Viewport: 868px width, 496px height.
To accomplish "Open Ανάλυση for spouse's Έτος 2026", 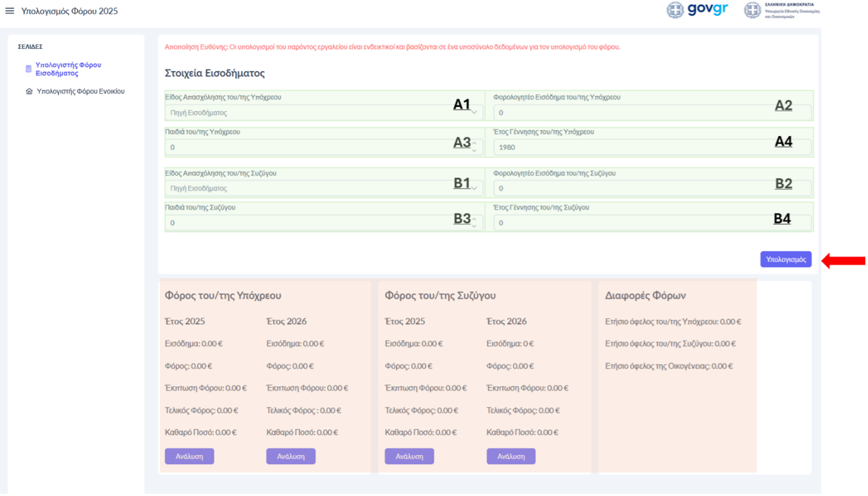I will pos(511,456).
